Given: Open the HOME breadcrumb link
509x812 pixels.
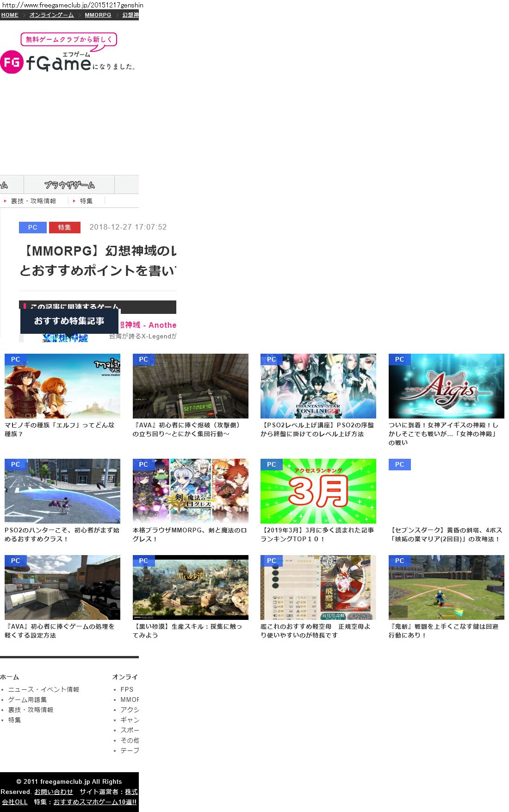Looking at the screenshot, I should [x=10, y=15].
